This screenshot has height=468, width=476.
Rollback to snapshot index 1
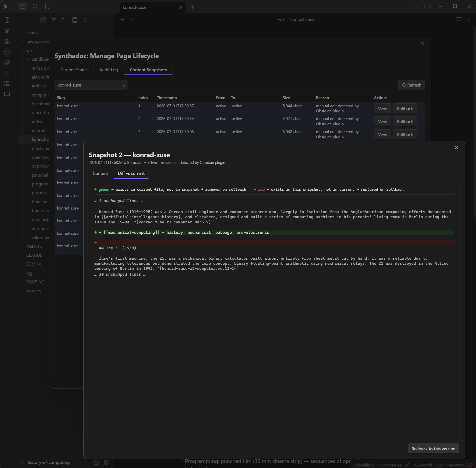(405, 108)
